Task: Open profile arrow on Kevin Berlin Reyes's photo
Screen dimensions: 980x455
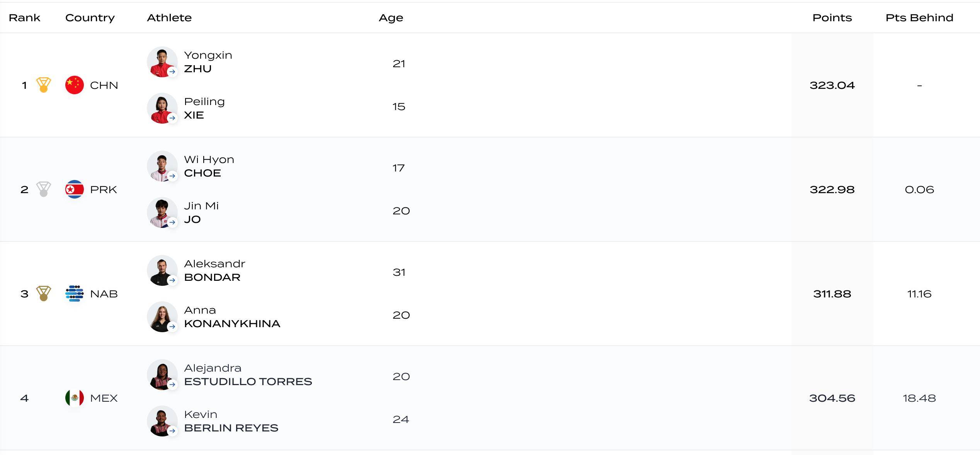Action: 172,431
